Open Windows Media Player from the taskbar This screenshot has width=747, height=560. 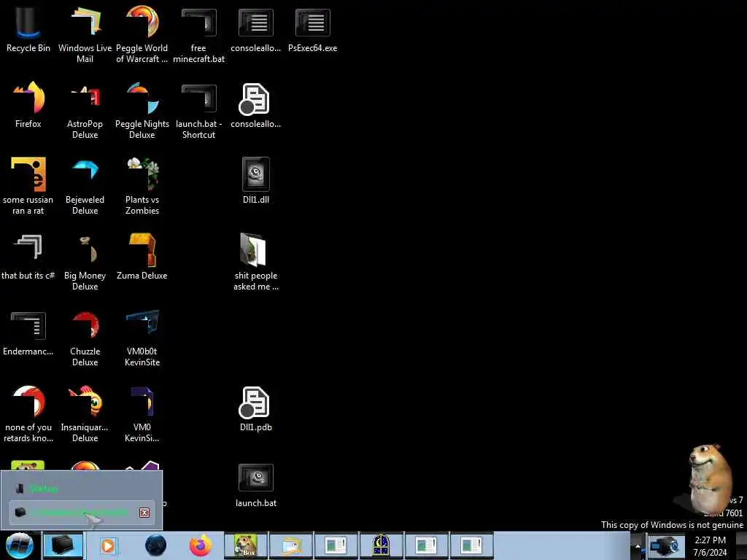pos(108,545)
